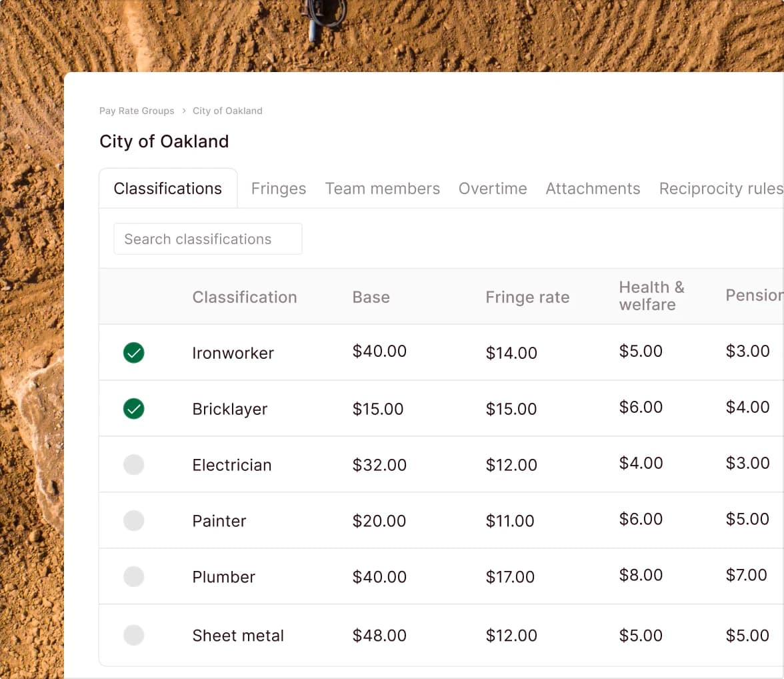Click the breadcrumb chevron separator

(x=183, y=111)
